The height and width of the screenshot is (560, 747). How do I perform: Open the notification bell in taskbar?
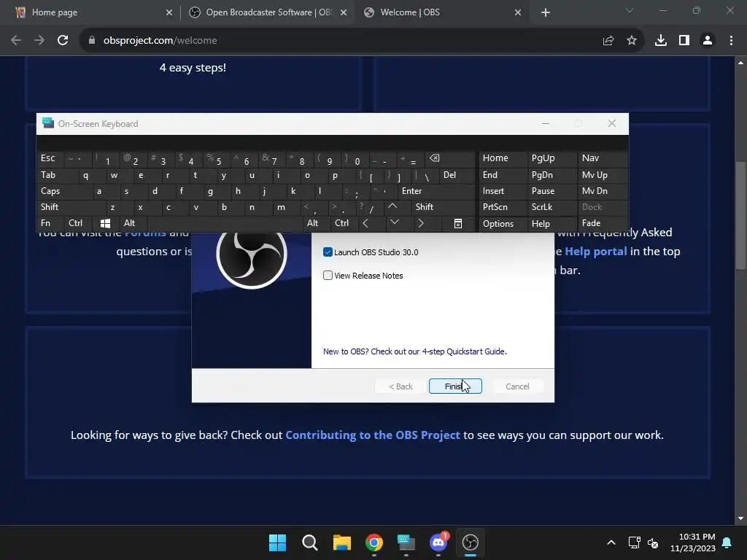click(727, 542)
